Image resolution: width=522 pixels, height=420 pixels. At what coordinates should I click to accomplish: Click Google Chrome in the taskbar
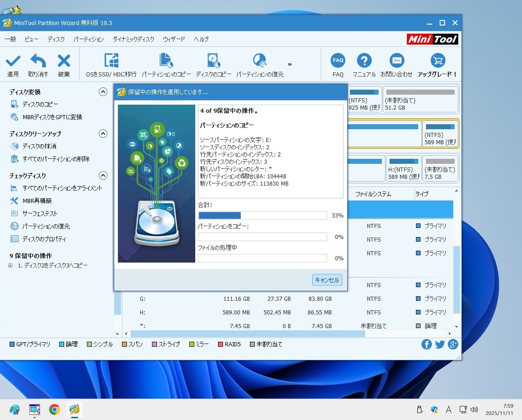[55, 410]
